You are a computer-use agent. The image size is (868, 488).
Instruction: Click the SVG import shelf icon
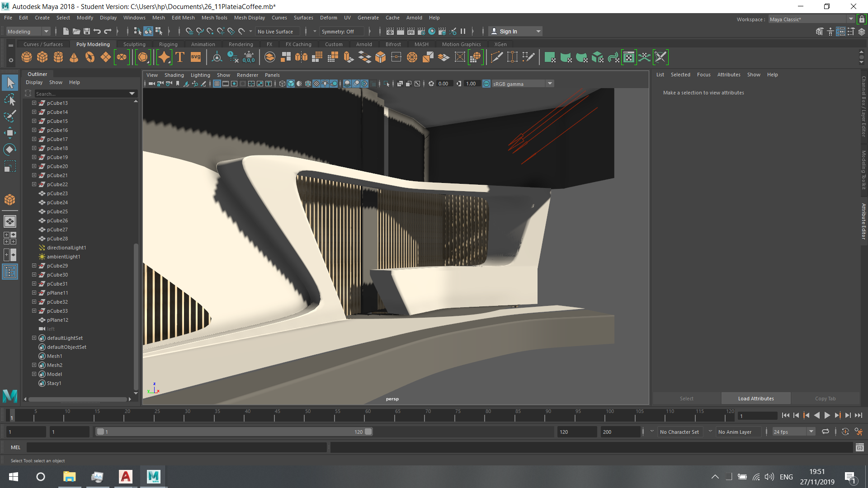point(196,57)
